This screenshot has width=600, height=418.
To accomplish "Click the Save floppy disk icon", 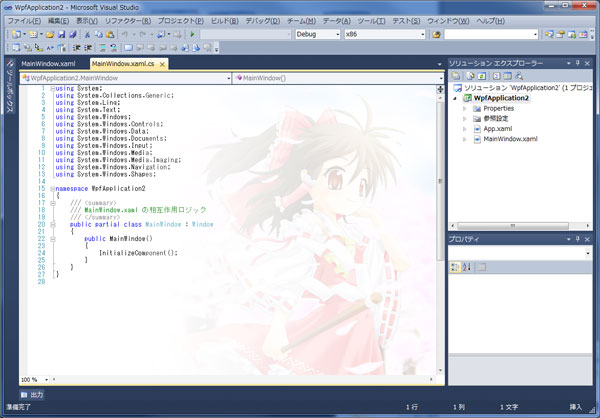I will click(61, 34).
